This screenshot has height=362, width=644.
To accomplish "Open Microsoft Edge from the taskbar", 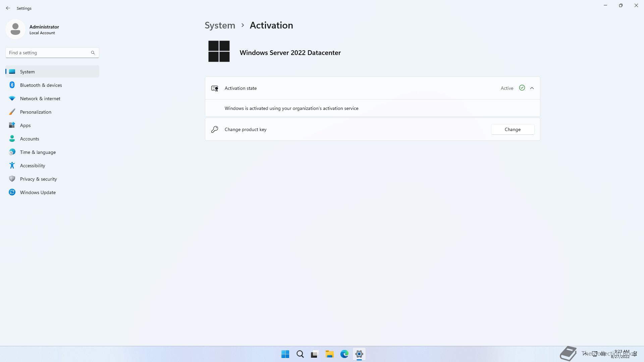I will 344,354.
